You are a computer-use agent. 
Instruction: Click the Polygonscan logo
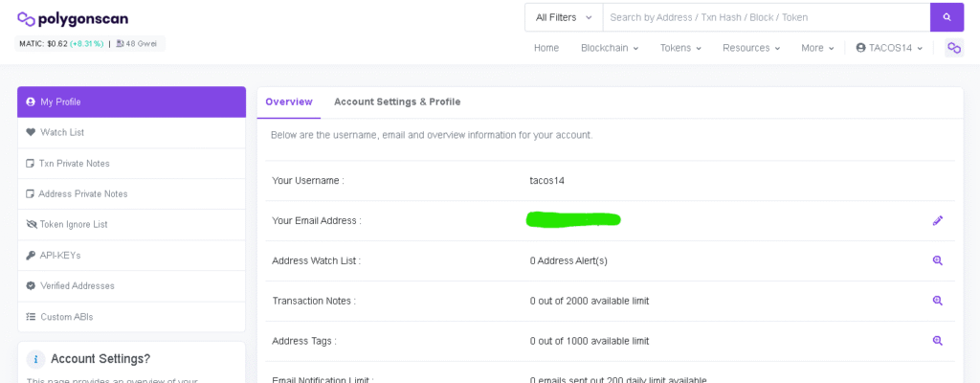73,18
